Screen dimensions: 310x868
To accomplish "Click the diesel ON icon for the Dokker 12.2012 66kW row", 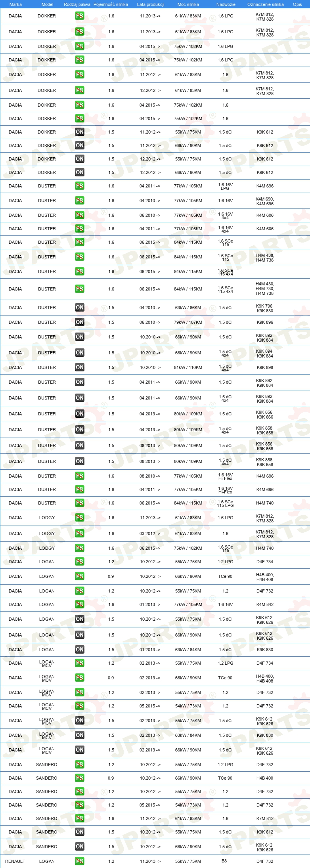I will click(x=80, y=172).
